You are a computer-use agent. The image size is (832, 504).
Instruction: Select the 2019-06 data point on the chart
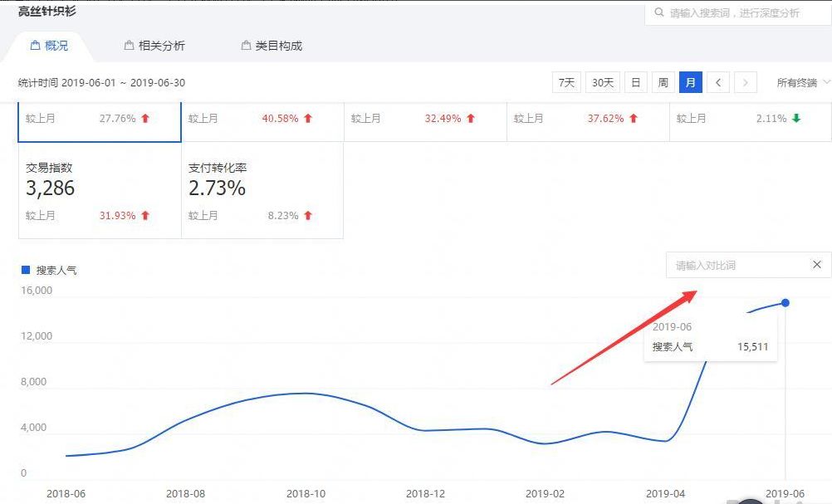[786, 303]
